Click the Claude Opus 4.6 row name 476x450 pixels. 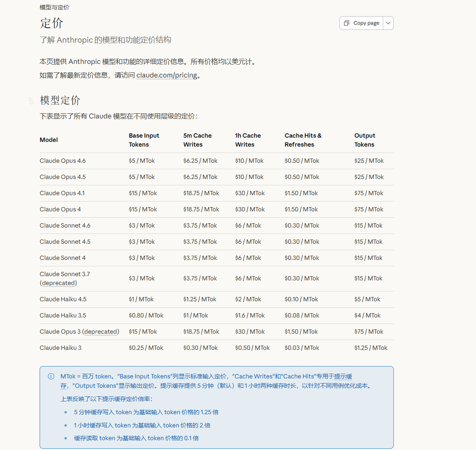63,161
